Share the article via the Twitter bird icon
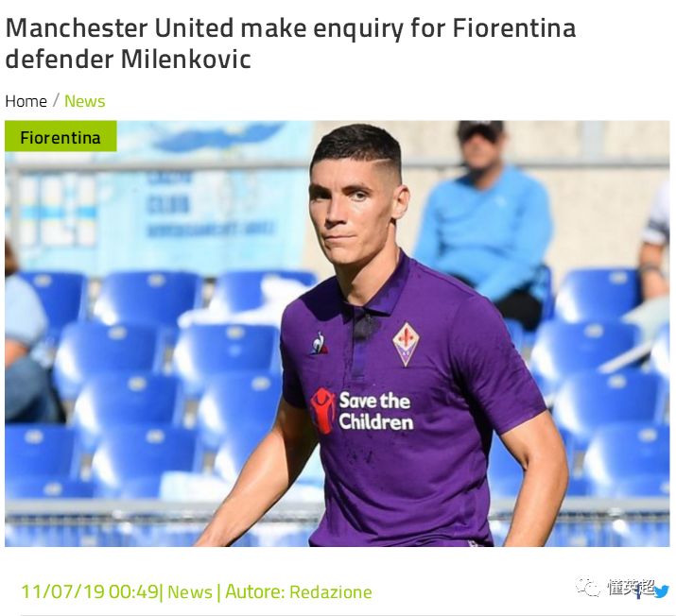 pyautogui.click(x=661, y=591)
